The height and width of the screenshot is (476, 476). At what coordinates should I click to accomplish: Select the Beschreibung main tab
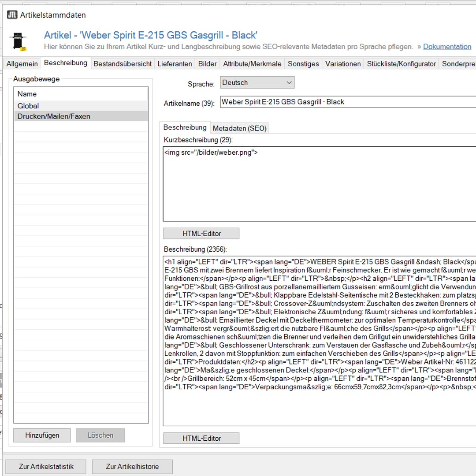pyautogui.click(x=66, y=63)
